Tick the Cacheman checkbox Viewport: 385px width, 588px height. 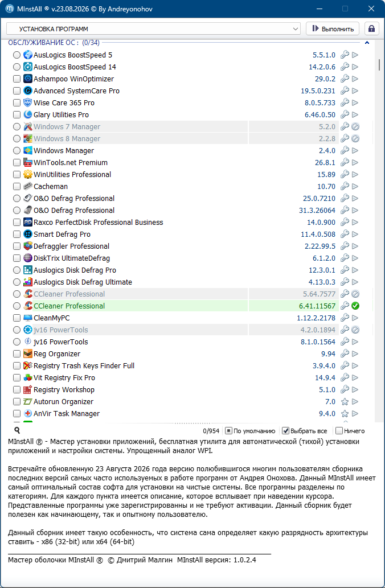[x=17, y=186]
